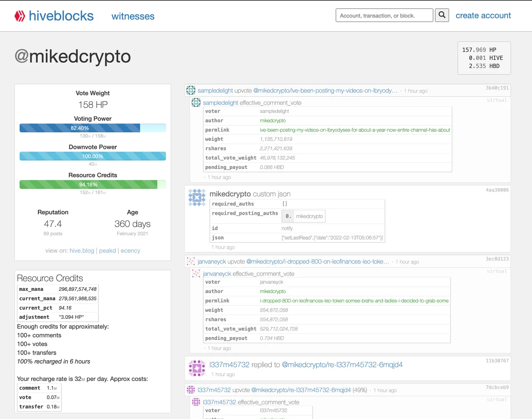Image resolution: width=532 pixels, height=419 pixels.
Task: Click the Voting Power 82.40% bar
Action: 93,128
